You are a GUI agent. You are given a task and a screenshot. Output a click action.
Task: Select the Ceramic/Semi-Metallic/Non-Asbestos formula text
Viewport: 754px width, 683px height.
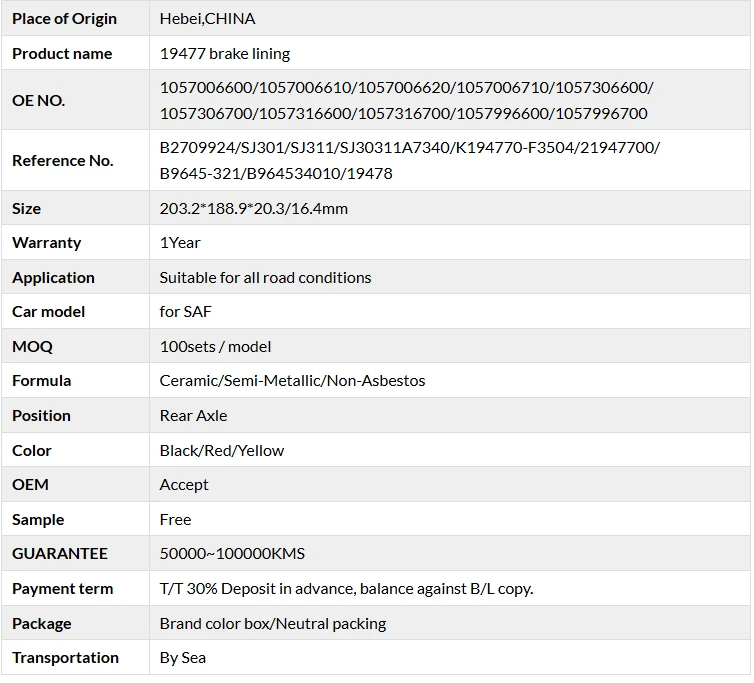pyautogui.click(x=292, y=381)
